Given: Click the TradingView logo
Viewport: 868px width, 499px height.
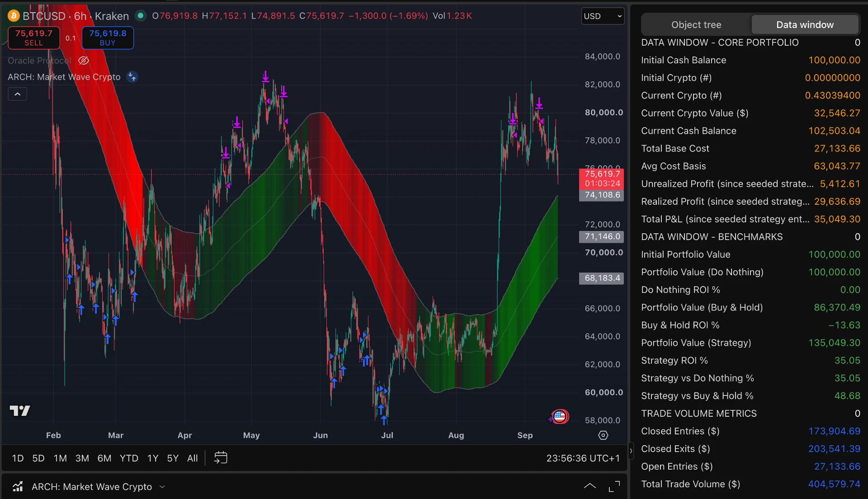Looking at the screenshot, I should (20, 410).
